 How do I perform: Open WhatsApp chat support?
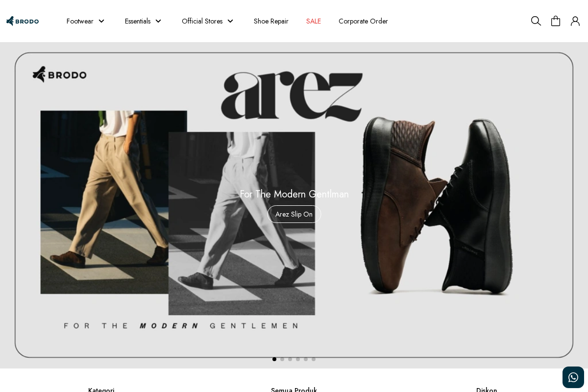(573, 377)
